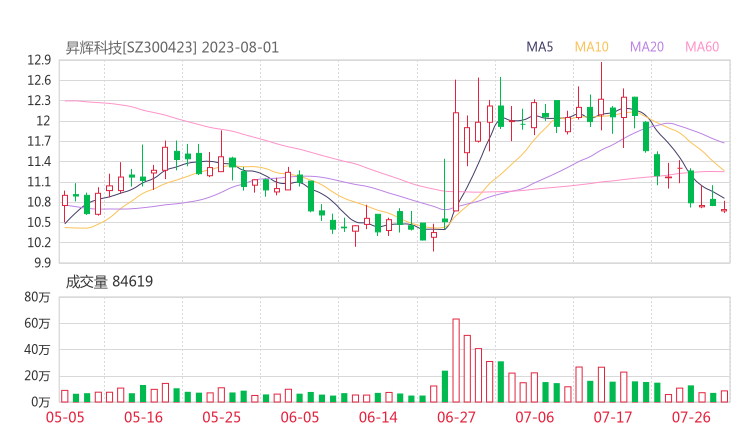Click the tallest volume bar at 06-27
Image resolution: width=740 pixels, height=440 pixels.
pos(456,361)
